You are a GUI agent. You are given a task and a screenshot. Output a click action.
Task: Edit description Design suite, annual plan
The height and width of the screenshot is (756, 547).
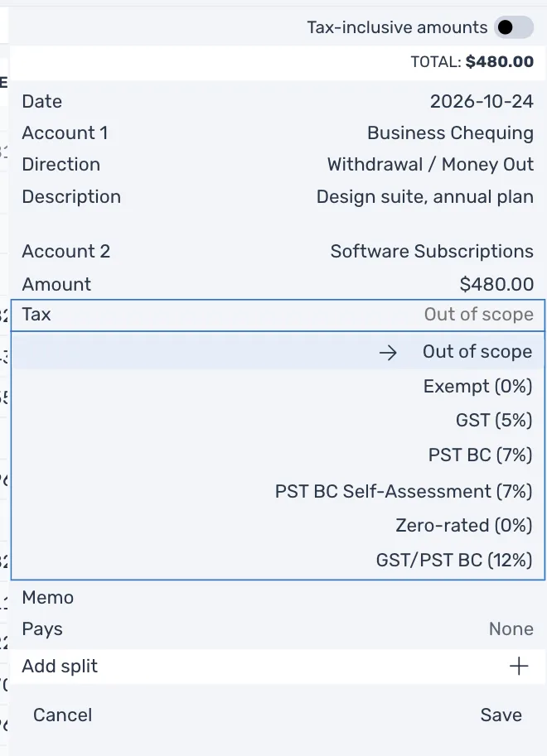pyautogui.click(x=425, y=197)
